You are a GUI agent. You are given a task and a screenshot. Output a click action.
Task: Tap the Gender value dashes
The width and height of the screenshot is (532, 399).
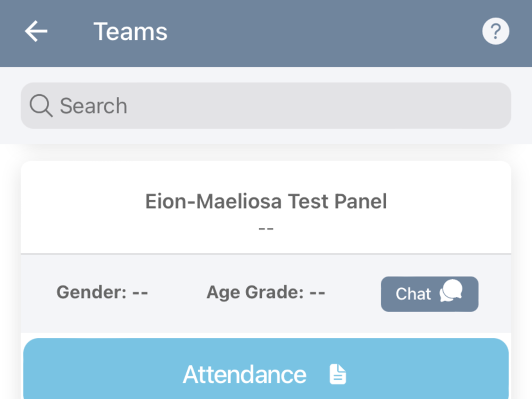click(140, 292)
